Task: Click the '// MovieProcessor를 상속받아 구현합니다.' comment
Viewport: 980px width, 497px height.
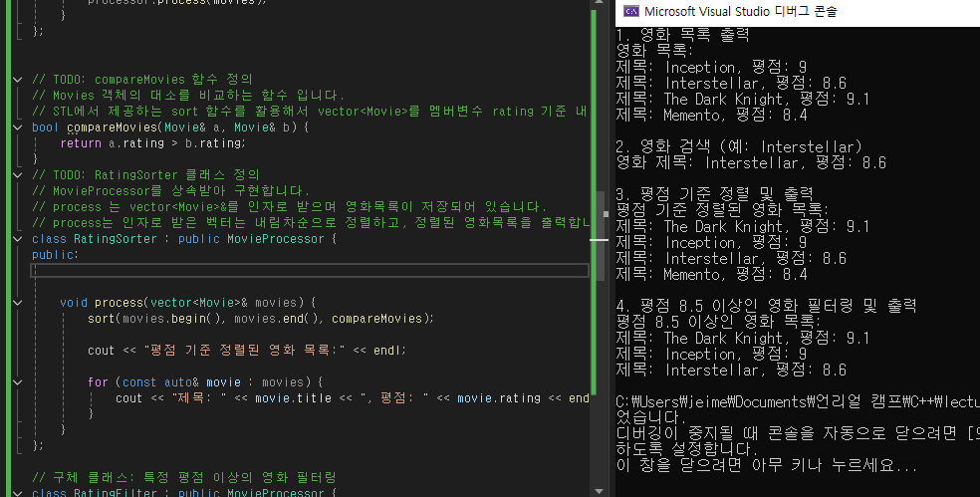Action: point(170,190)
